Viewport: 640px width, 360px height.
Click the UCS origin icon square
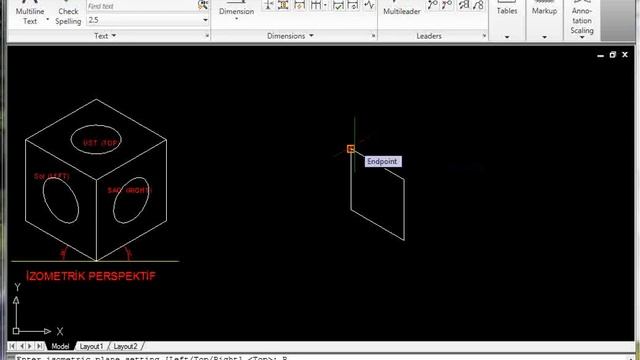(x=16, y=331)
